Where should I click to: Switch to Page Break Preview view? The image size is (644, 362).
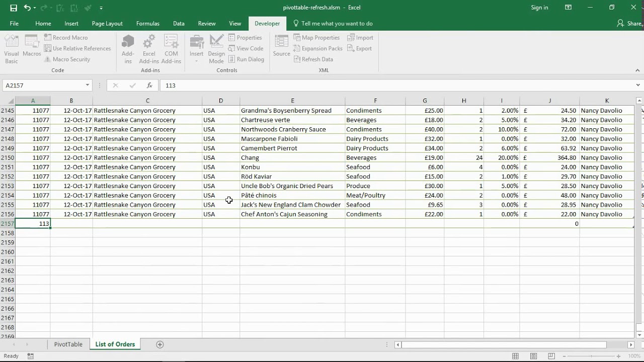(551, 355)
